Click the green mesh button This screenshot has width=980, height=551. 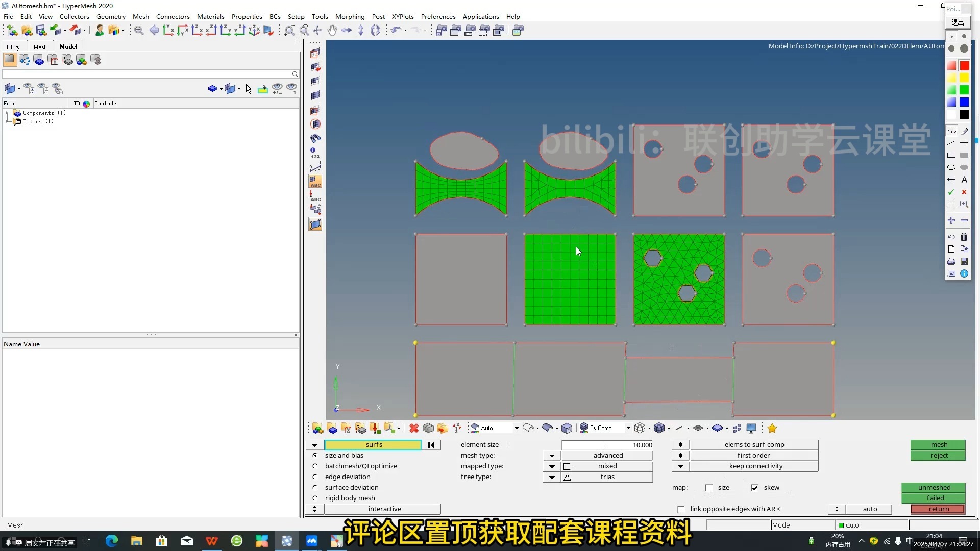pyautogui.click(x=938, y=445)
